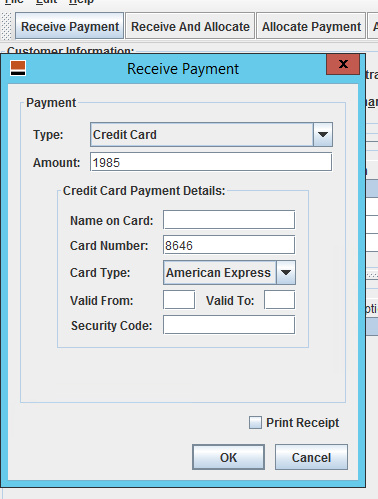Screen dimensions: 378x499
Task: Click the toolbar drag handle grip
Action: pos(6,26)
